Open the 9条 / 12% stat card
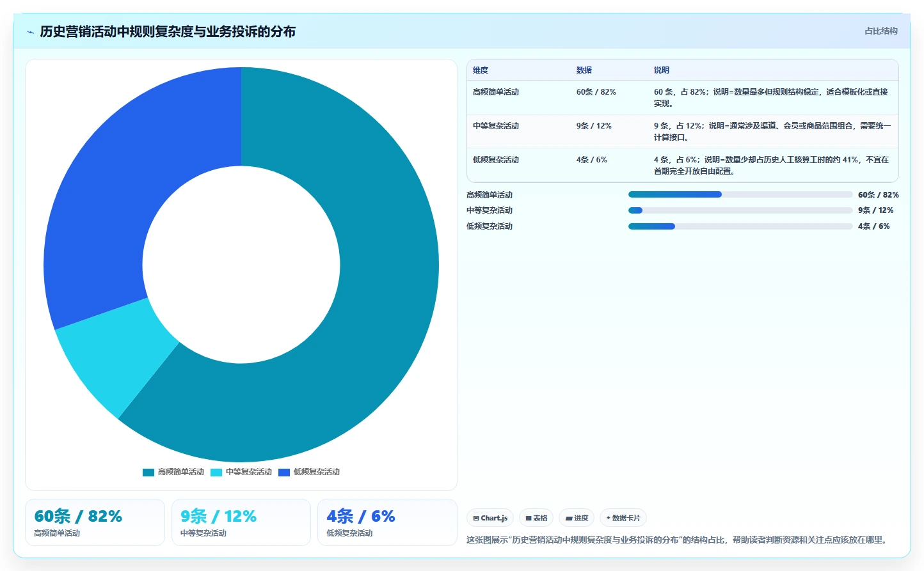The width and height of the screenshot is (924, 571). pyautogui.click(x=241, y=522)
